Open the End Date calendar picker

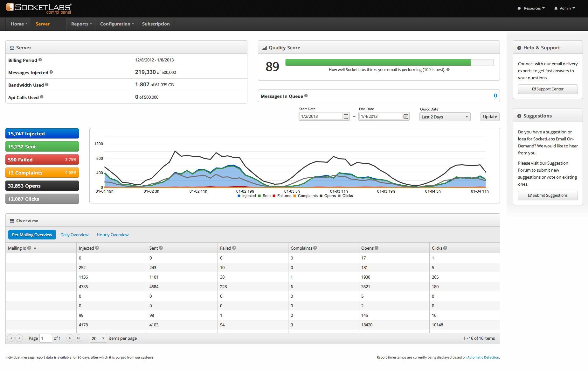(406, 117)
